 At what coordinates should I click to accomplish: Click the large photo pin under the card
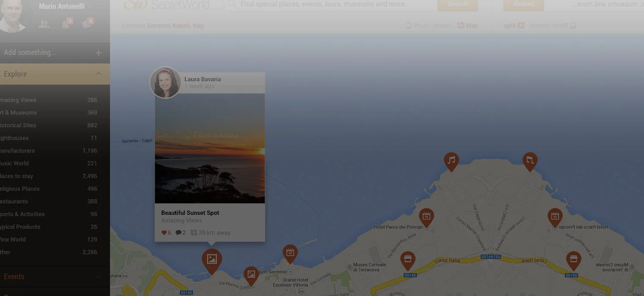click(x=212, y=261)
